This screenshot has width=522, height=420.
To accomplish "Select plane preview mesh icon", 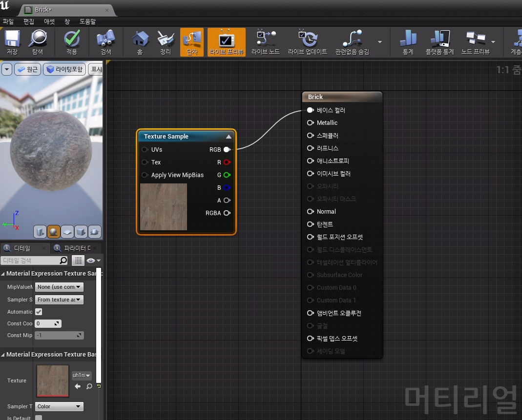I will pyautogui.click(x=67, y=231).
